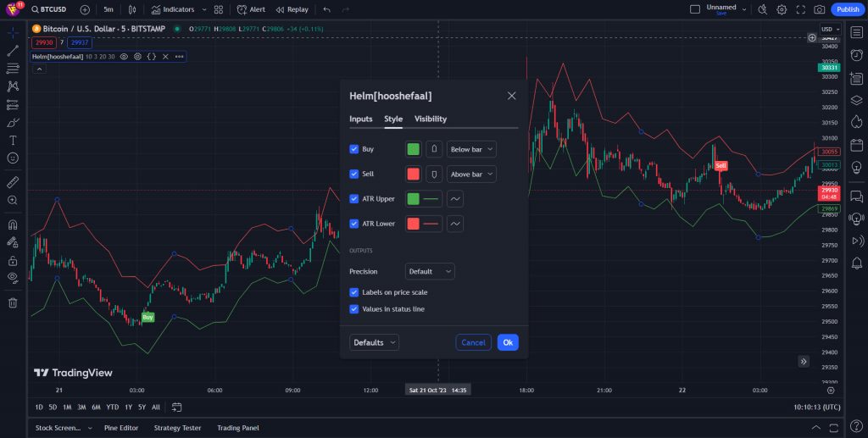The height and width of the screenshot is (438, 868).
Task: Open the Strategy Tester tab
Action: 178,428
